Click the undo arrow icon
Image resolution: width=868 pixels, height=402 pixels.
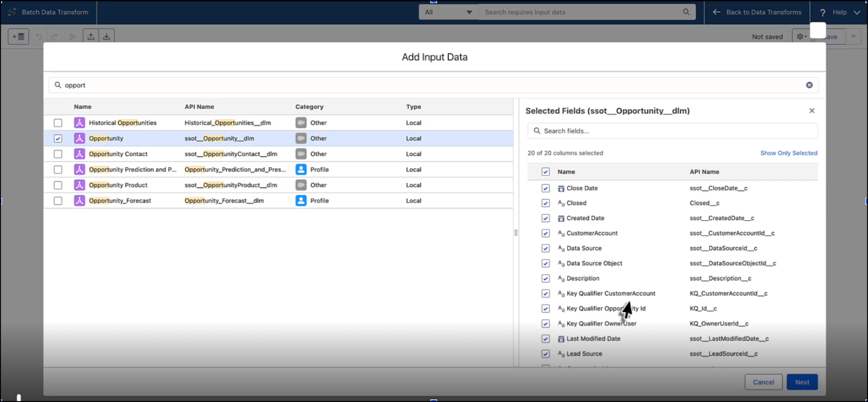click(x=39, y=36)
